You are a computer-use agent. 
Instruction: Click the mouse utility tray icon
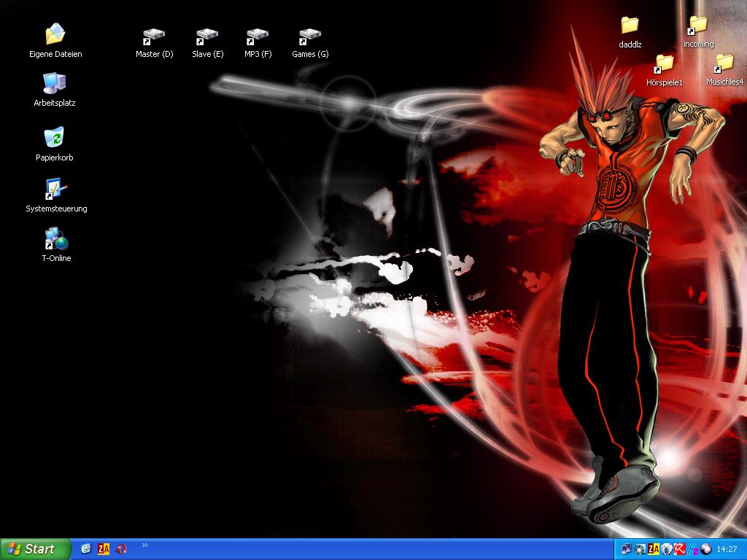(x=705, y=550)
